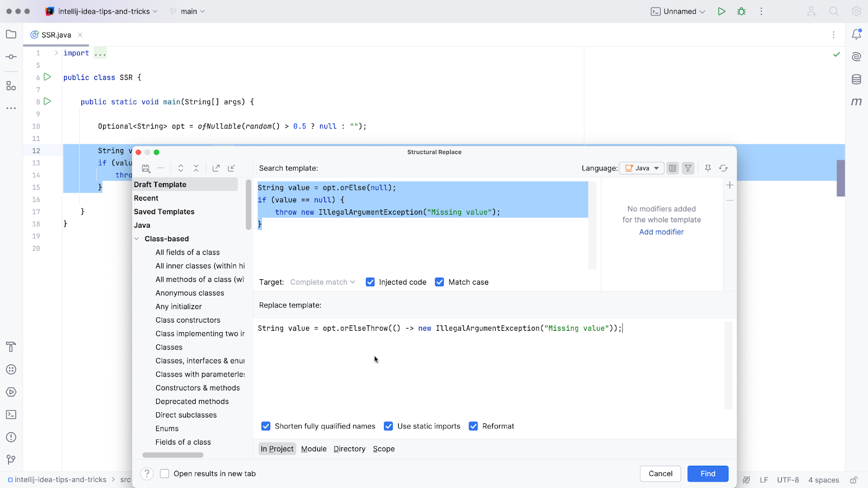Toggle the existing templates panel icon
This screenshot has width=868, height=488.
click(x=673, y=168)
